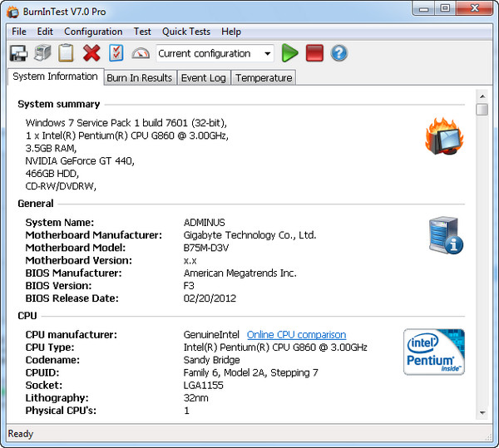Click the printer icon in toolbar
The image size is (499, 448).
click(x=42, y=54)
